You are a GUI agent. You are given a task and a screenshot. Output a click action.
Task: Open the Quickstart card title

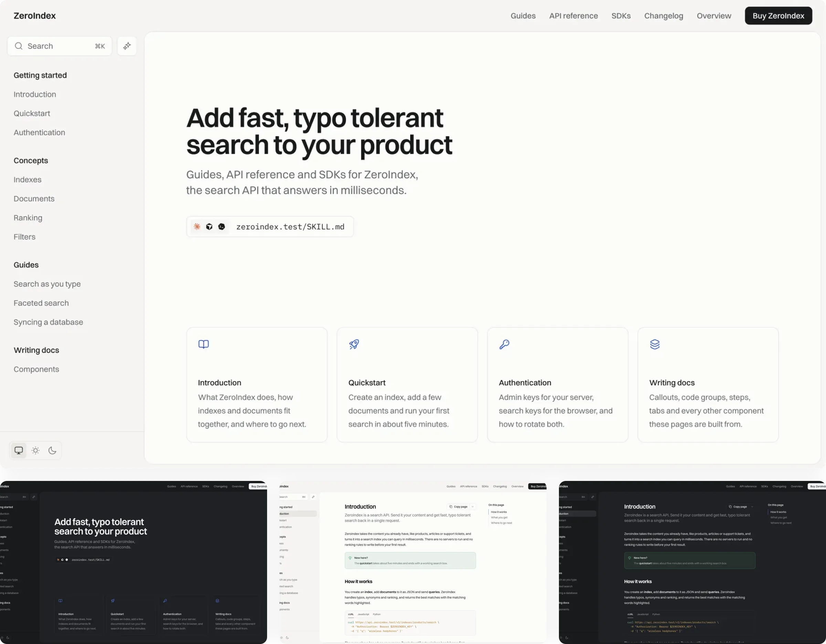367,383
